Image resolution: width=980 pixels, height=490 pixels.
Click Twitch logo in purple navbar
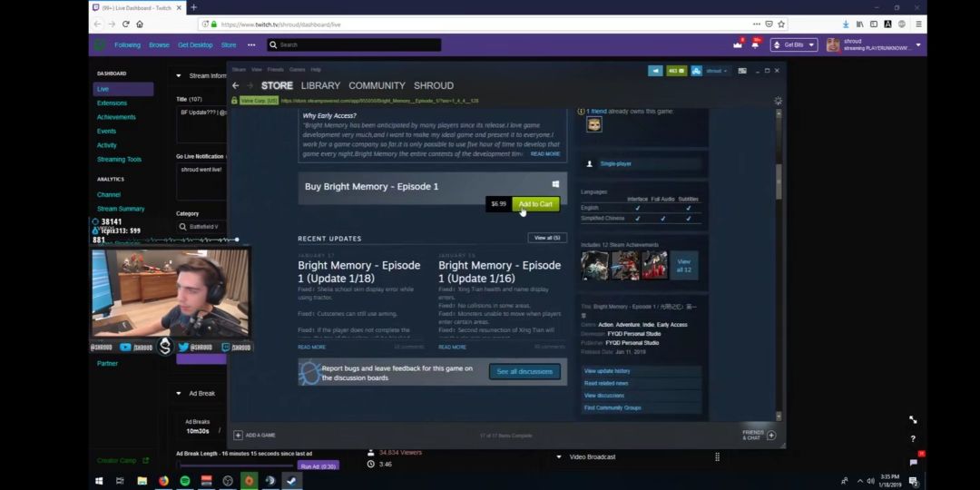pos(100,45)
